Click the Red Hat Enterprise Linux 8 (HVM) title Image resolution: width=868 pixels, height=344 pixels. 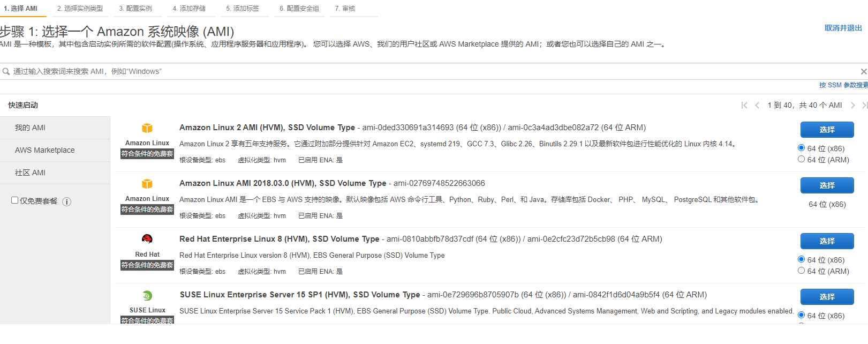coord(280,239)
